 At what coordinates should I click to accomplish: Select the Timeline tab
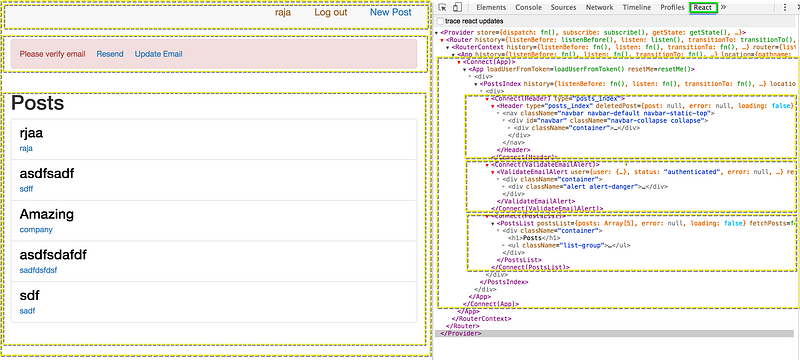[x=637, y=7]
